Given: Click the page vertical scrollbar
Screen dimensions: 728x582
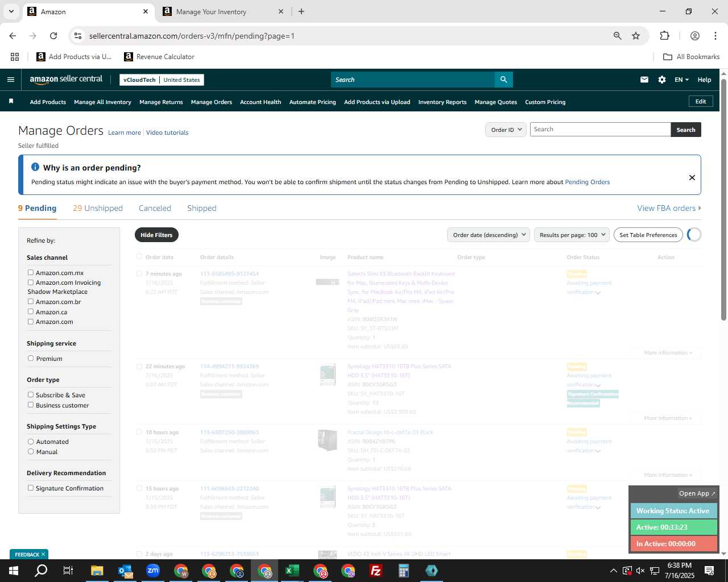Looking at the screenshot, I should (723, 199).
